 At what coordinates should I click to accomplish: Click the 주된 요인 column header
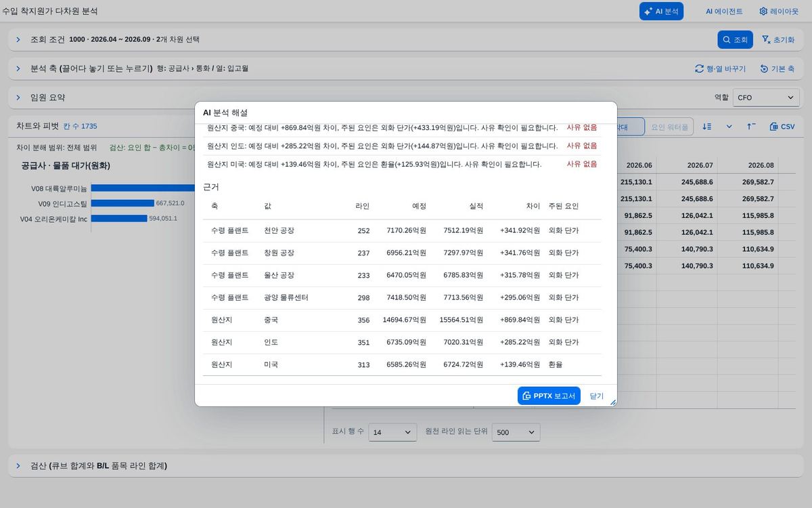point(564,206)
